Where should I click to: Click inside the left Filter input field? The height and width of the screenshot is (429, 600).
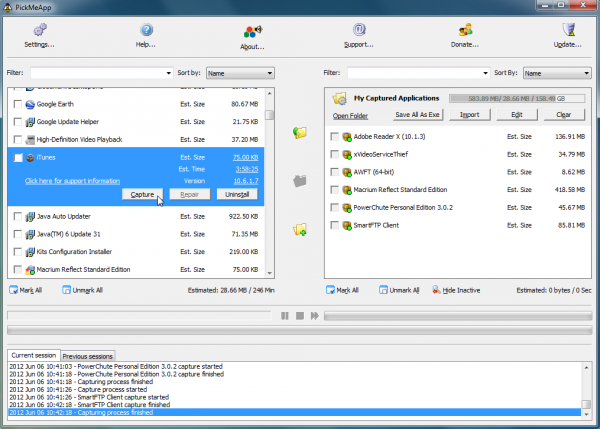pos(98,73)
